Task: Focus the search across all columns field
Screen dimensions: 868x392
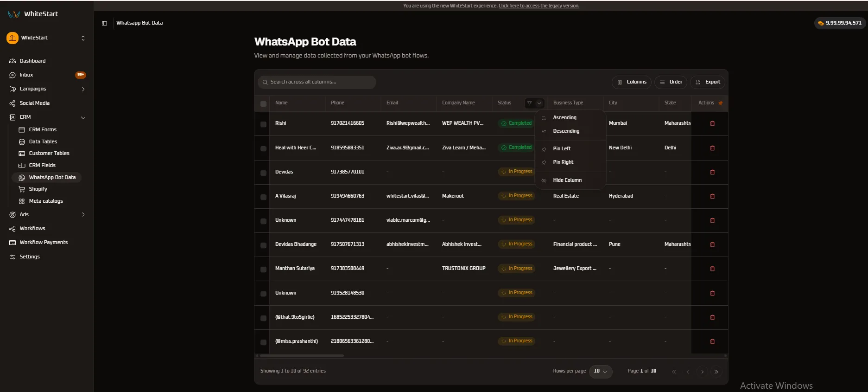Action: pyautogui.click(x=317, y=82)
